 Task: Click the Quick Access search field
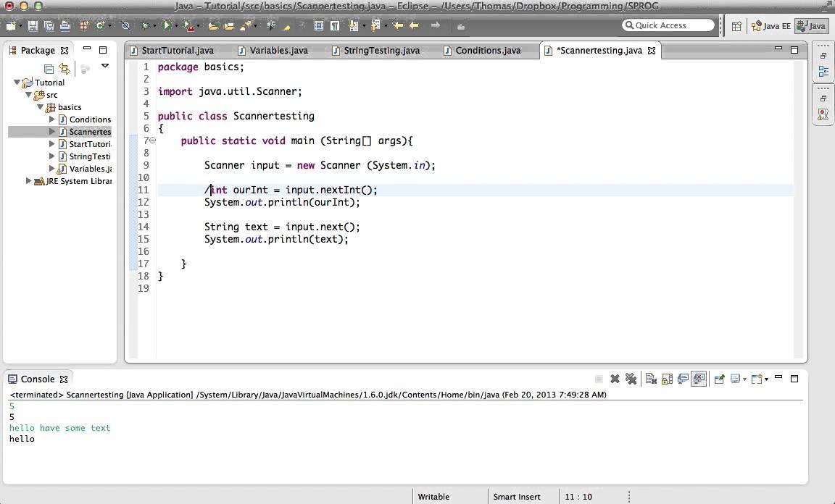[668, 25]
